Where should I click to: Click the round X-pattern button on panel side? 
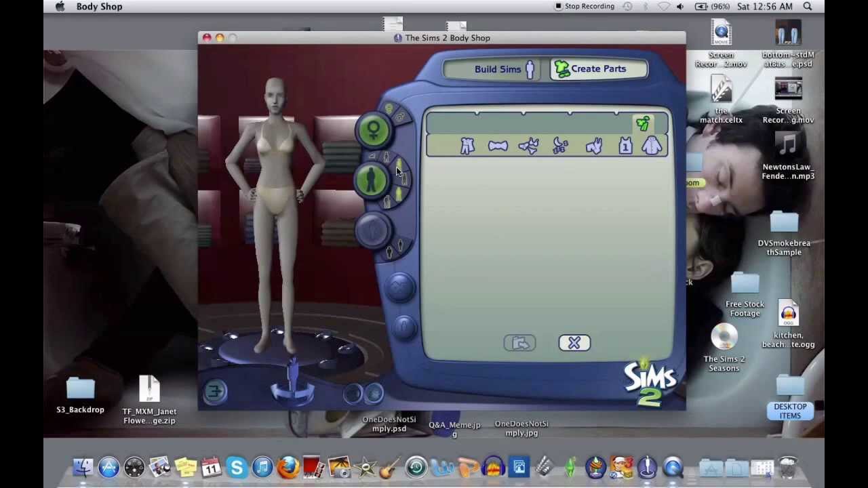point(399,287)
